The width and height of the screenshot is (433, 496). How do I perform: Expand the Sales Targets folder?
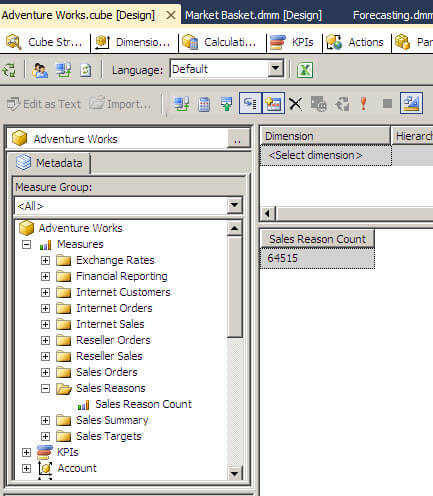point(45,436)
